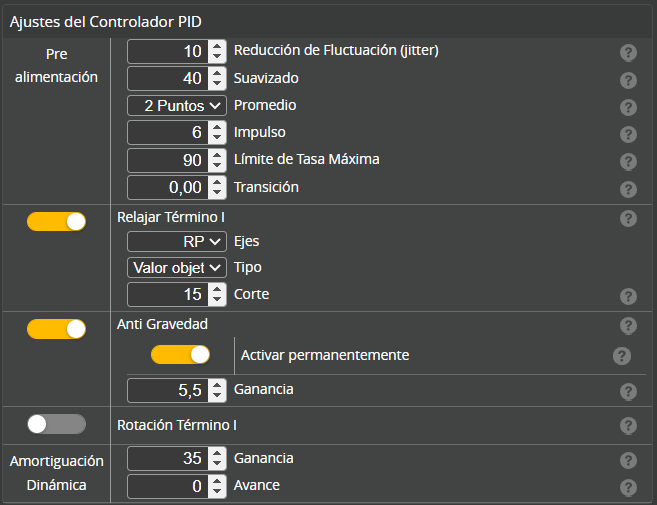The width and height of the screenshot is (657, 505).
Task: Click help icon for Activar permanentemente
Action: (x=621, y=356)
